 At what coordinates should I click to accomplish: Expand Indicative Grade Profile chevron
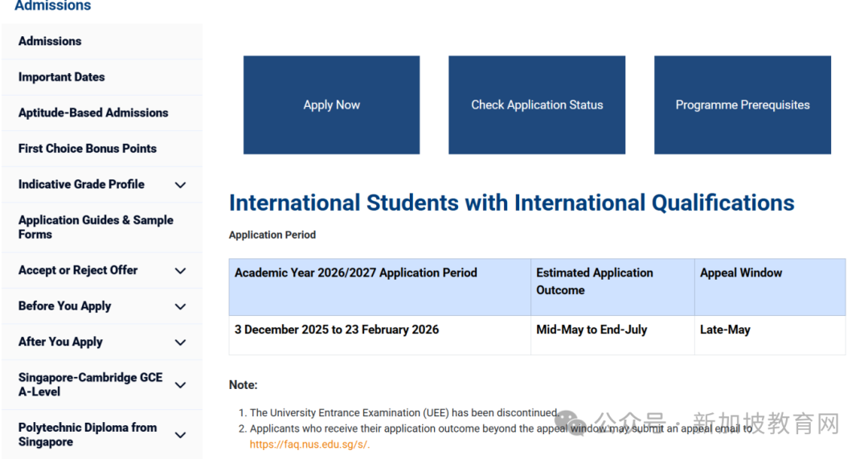[180, 185]
